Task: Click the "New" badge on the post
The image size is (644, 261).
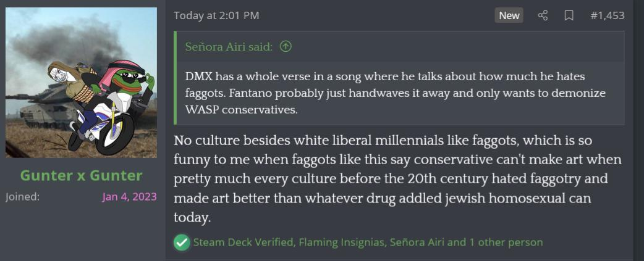Action: (x=509, y=15)
